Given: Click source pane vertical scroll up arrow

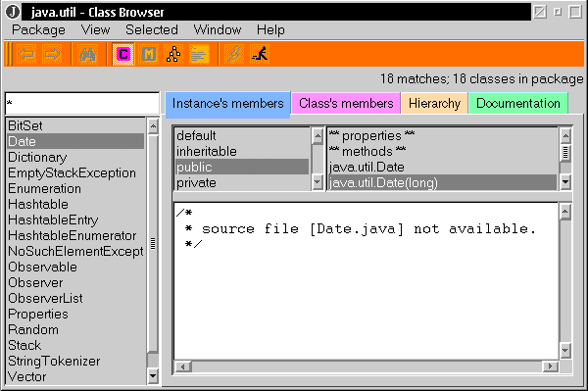Looking at the screenshot, I should [565, 212].
